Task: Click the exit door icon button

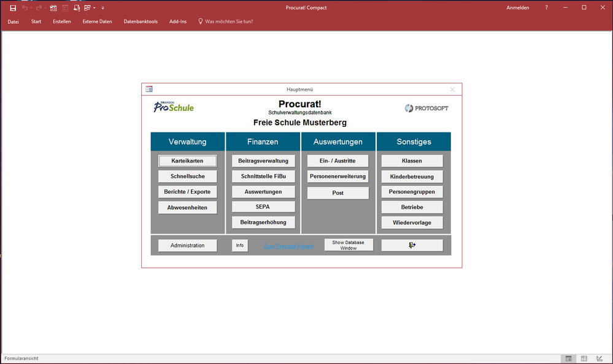Action: click(x=412, y=246)
